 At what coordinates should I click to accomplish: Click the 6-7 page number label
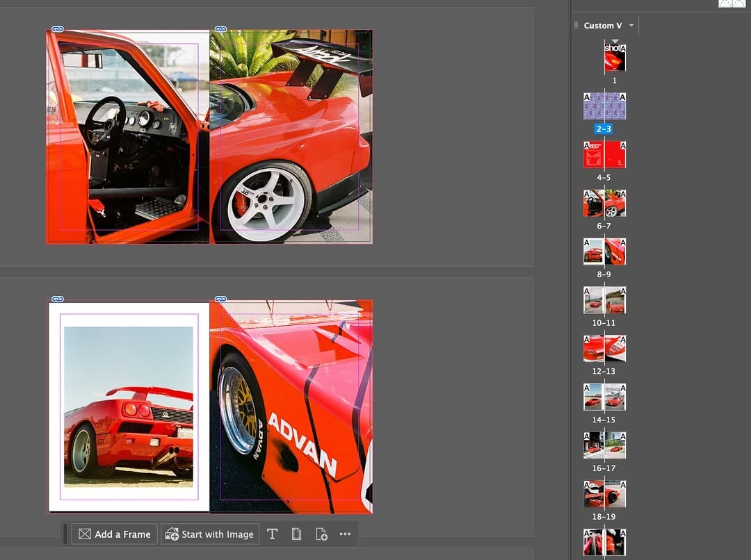(604, 225)
